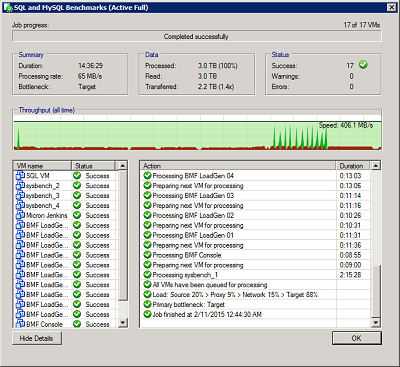Click the 2:15:28 duration value

[x=350, y=275]
